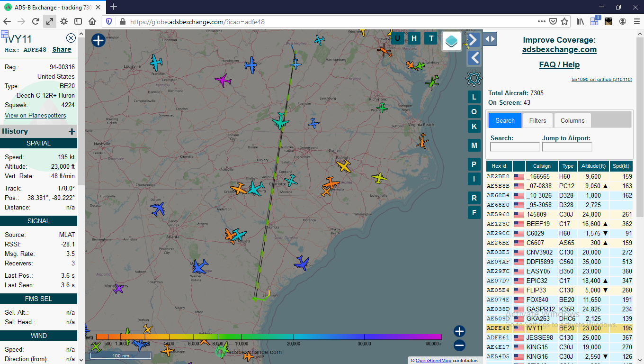The height and width of the screenshot is (364, 644).
Task: Go back with the browser back arrow
Action: [7, 21]
